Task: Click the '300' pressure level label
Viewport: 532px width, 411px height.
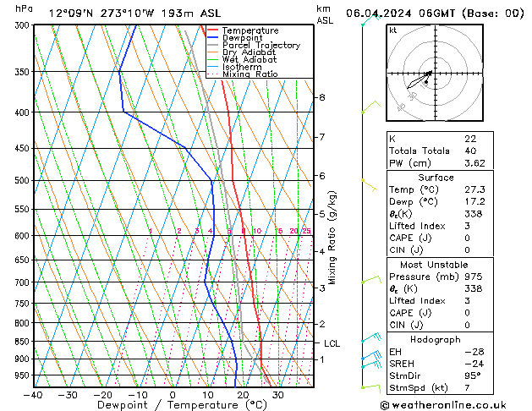Action: click(x=24, y=25)
